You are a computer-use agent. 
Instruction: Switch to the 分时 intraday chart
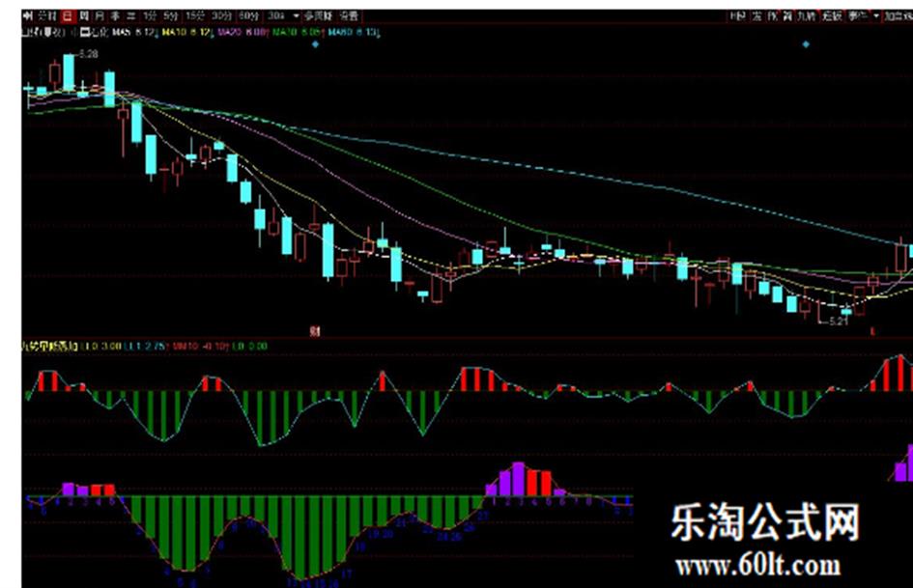[x=47, y=16]
